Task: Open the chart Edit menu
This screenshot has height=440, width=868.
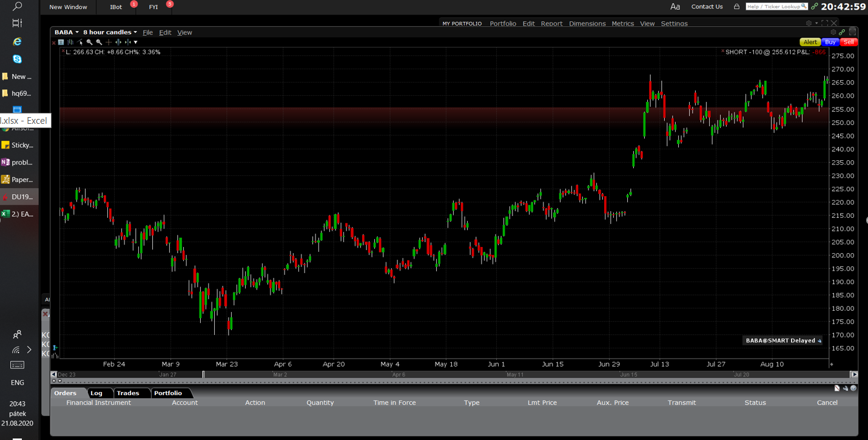Action: [x=165, y=32]
